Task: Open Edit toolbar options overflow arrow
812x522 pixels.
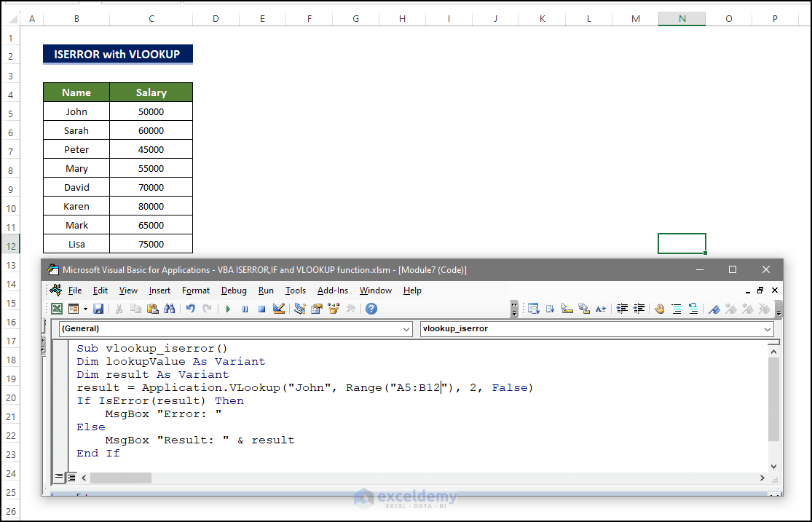Action: tap(779, 309)
